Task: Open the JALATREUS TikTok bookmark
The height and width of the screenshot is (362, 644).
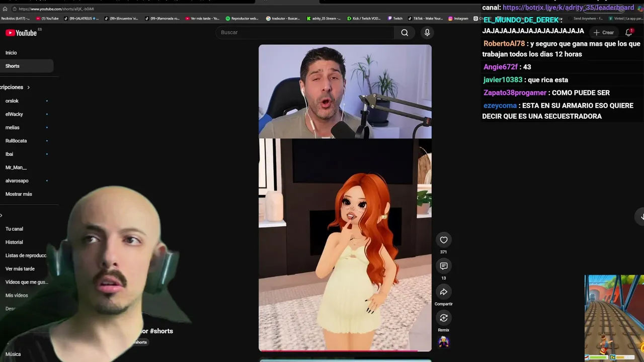Action: [82, 19]
